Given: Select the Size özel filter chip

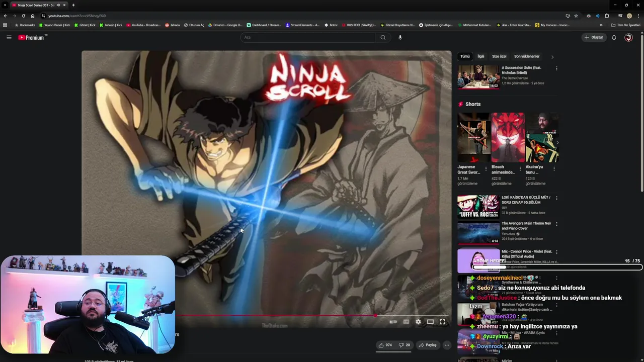Looking at the screenshot, I should pos(499,56).
